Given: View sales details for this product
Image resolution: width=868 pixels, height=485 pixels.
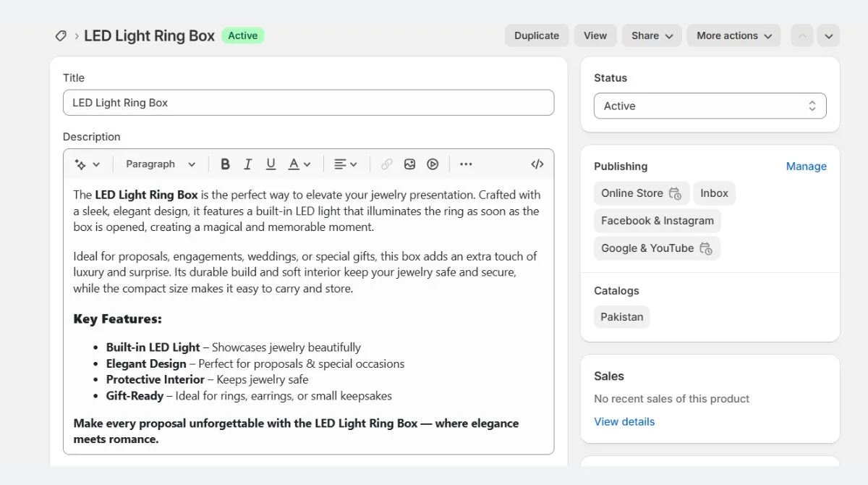Looking at the screenshot, I should coord(624,421).
